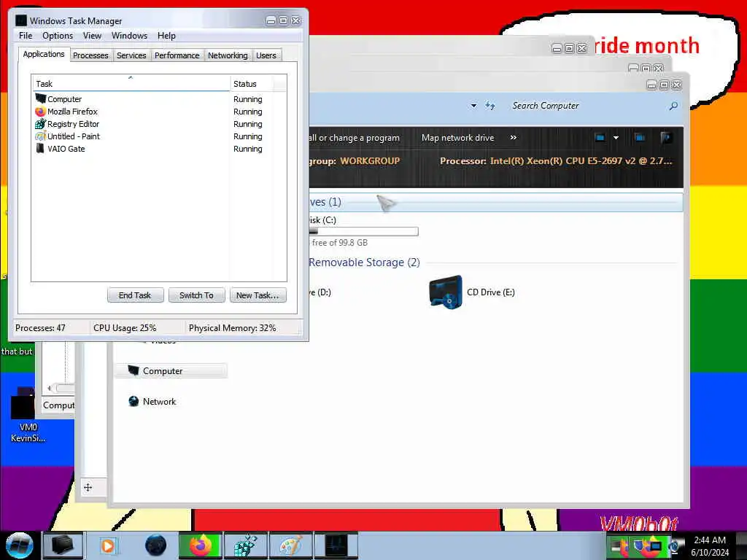Image resolution: width=747 pixels, height=560 pixels.
Task: Open the Windows menu in Task Manager
Action: click(129, 36)
